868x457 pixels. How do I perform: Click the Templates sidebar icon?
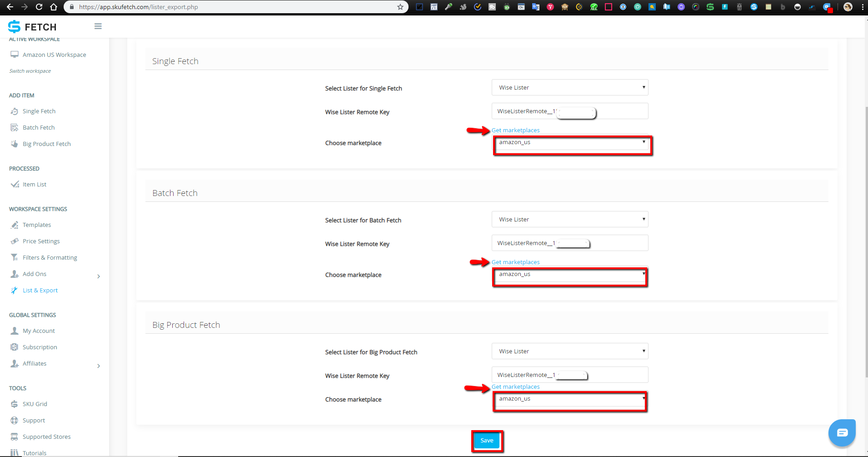[x=15, y=225]
